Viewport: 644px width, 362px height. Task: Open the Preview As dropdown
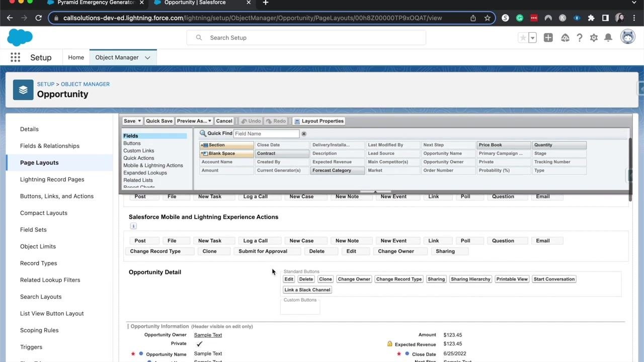(x=194, y=121)
